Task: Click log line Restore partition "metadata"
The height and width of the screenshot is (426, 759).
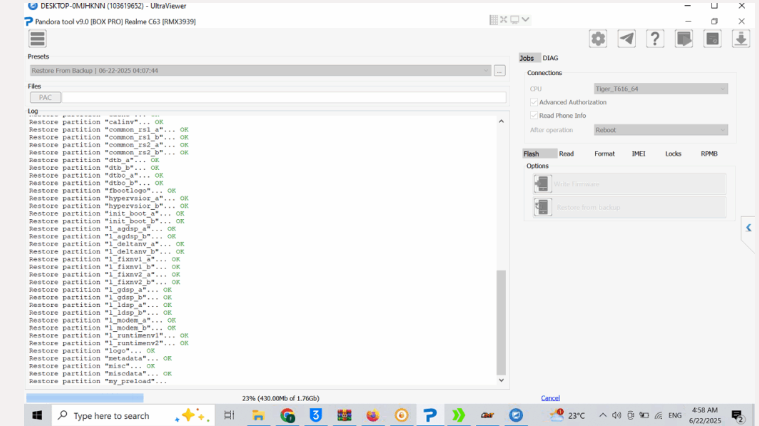Action: coord(100,359)
